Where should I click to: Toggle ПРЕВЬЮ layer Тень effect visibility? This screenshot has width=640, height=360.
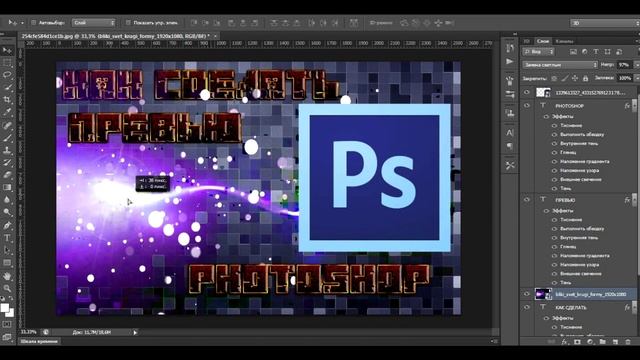[x=554, y=282]
